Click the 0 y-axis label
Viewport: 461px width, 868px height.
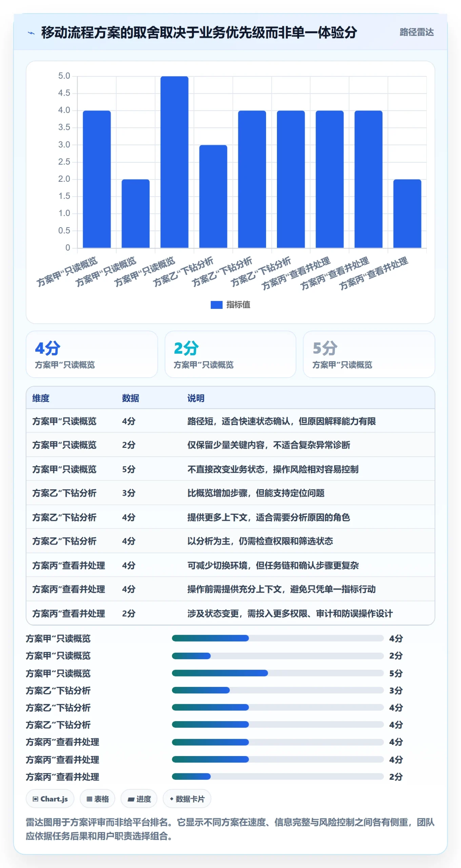tap(68, 248)
